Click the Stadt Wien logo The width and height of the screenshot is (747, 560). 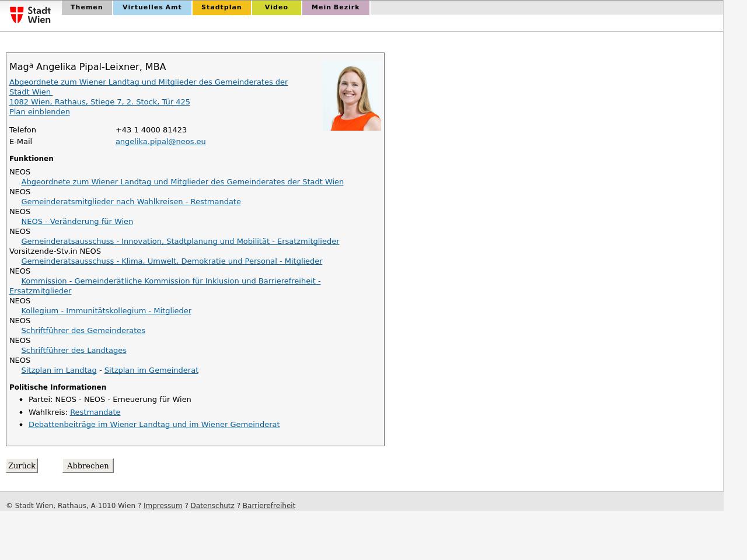[30, 15]
